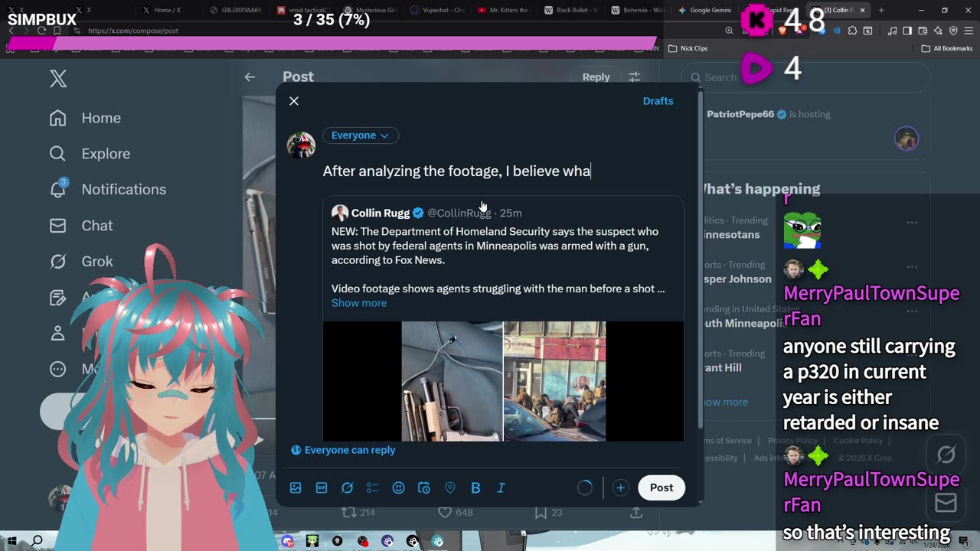Click the character count progress ring
Viewport: 980px width, 551px height.
click(x=584, y=487)
